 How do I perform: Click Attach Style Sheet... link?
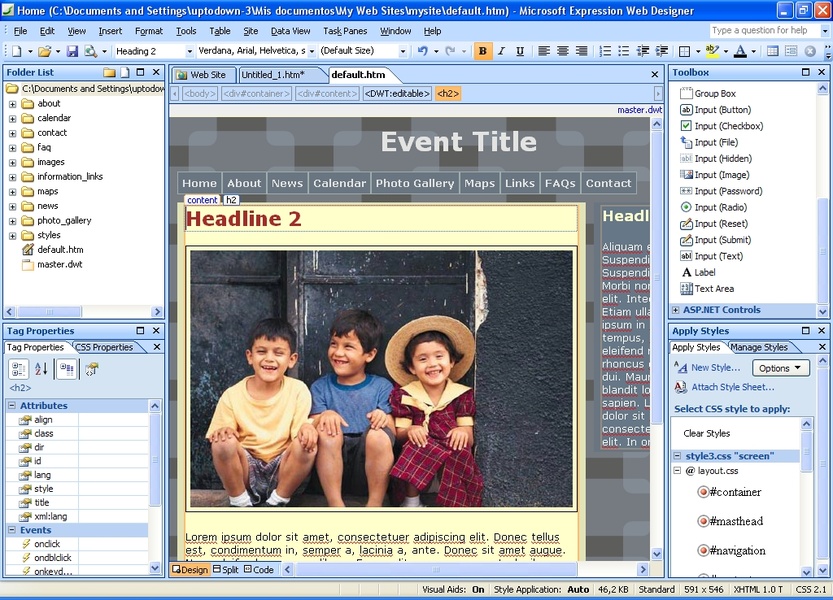(732, 387)
